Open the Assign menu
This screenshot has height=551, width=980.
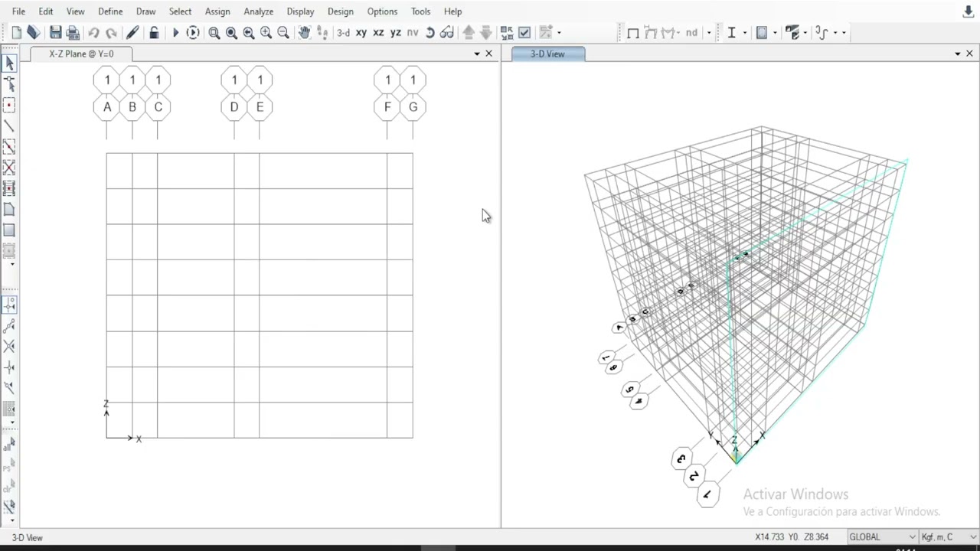pyautogui.click(x=217, y=11)
